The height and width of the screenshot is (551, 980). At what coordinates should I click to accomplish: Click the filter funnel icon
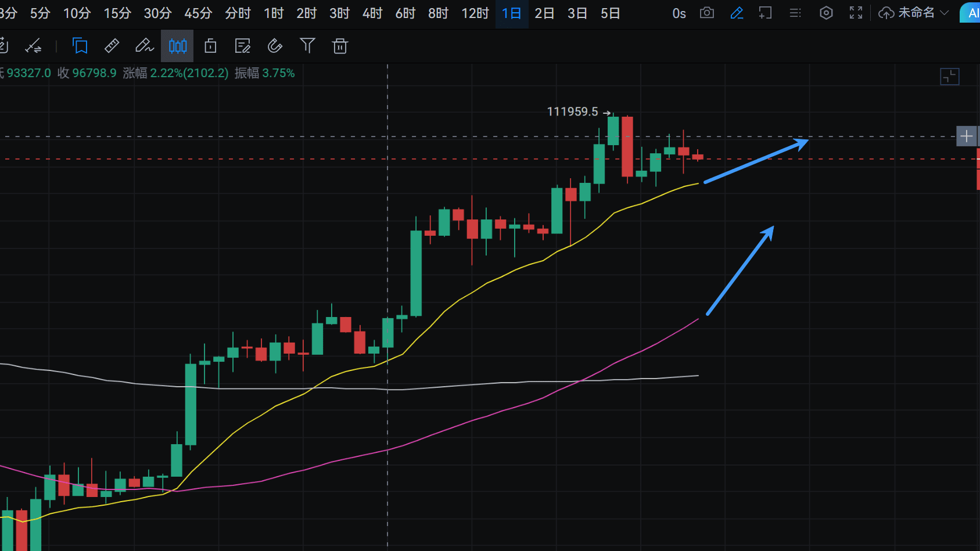[307, 46]
